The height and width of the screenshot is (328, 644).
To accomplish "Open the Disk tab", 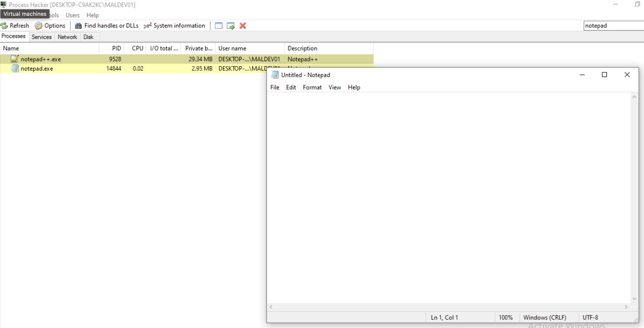I will 88,37.
